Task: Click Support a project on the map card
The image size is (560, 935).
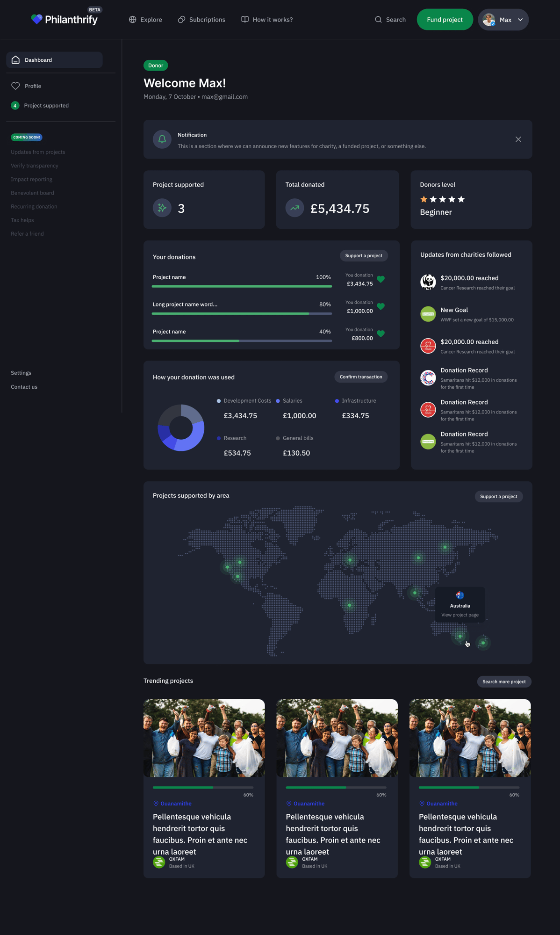Action: [x=499, y=496]
